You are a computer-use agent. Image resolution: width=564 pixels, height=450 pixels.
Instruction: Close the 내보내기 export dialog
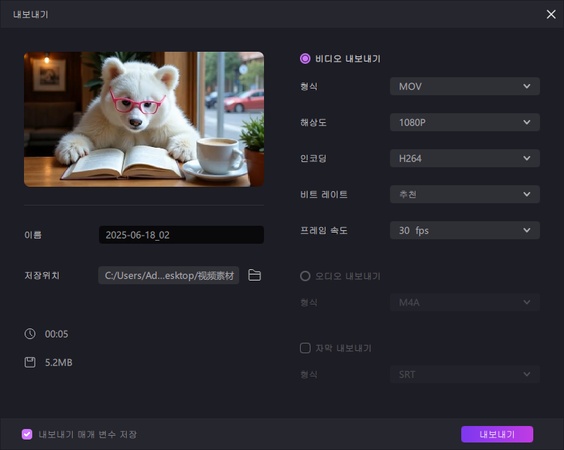(551, 14)
